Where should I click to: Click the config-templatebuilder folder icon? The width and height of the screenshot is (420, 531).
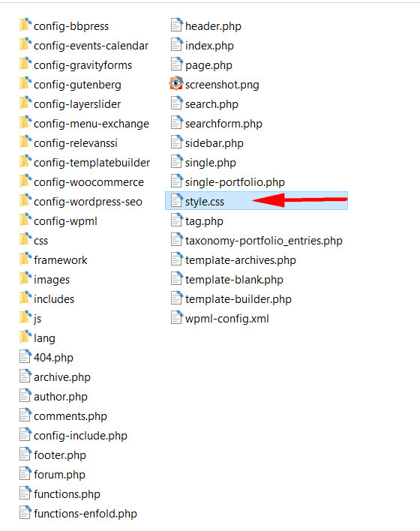pos(25,162)
